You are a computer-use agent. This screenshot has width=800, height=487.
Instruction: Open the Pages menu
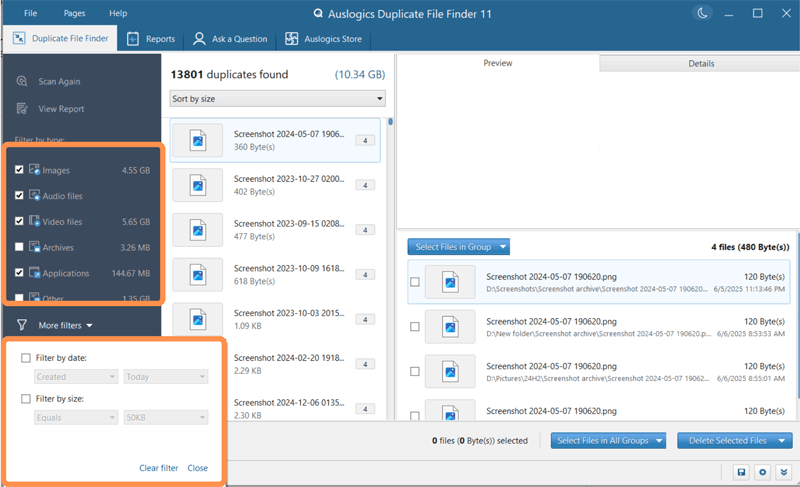click(74, 13)
